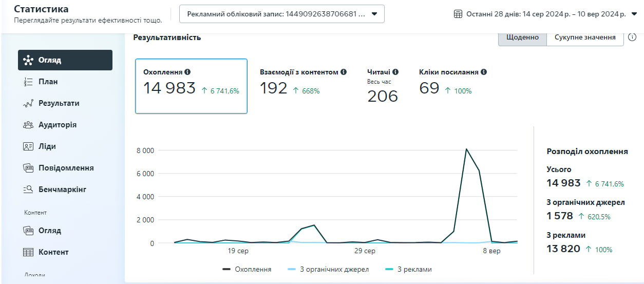The image size is (644, 284).
Task: Open the Бенчмаркінг sidebar item
Action: pos(65,190)
